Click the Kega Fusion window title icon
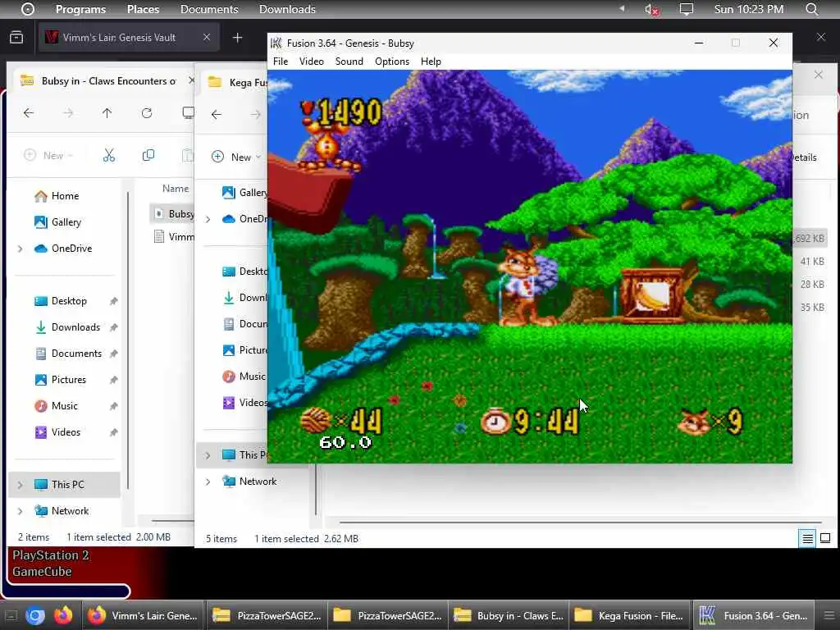This screenshot has height=630, width=840. click(276, 43)
